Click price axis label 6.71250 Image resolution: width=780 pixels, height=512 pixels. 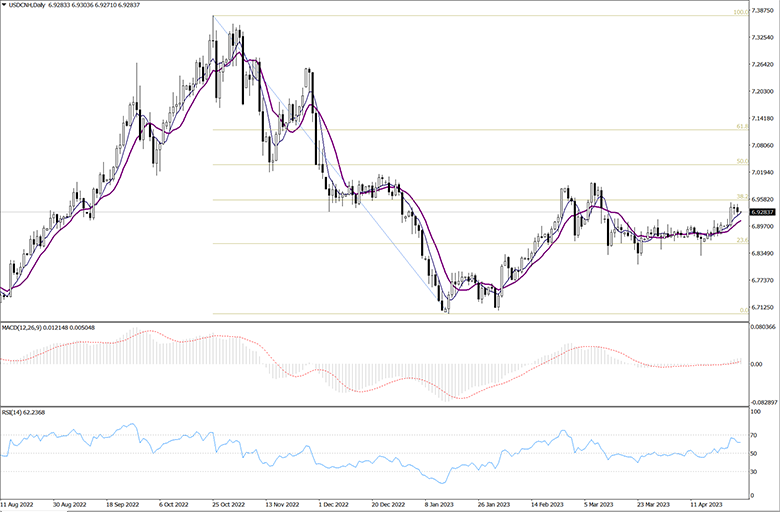pyautogui.click(x=764, y=307)
